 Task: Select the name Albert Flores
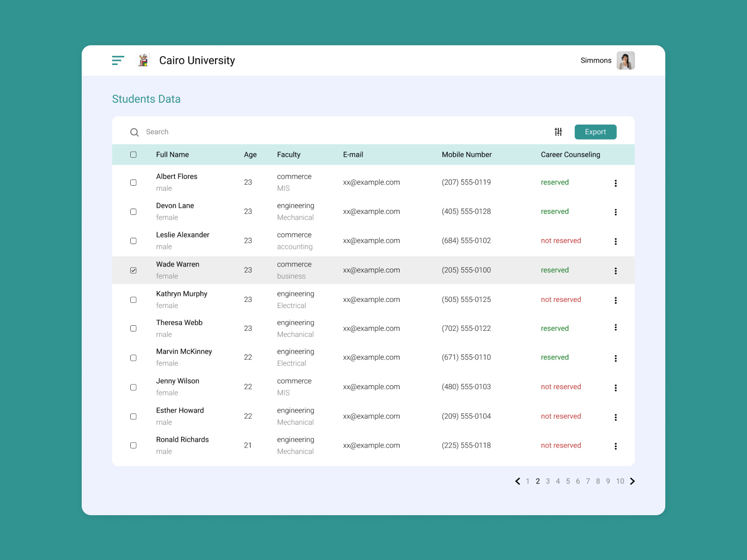(176, 176)
